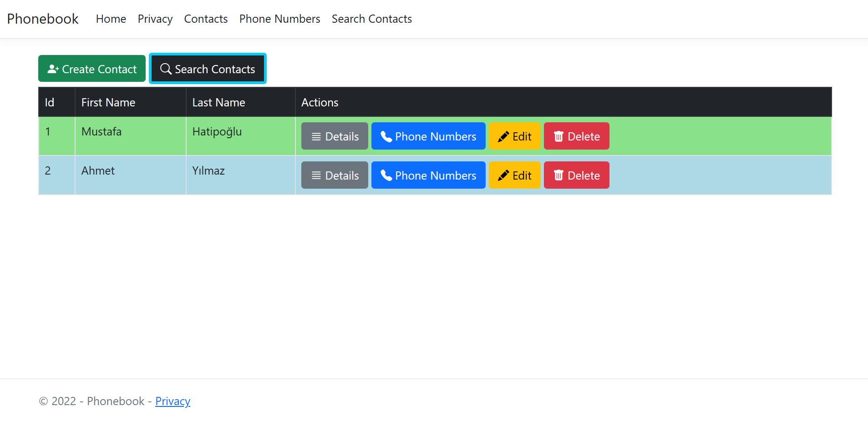The height and width of the screenshot is (421, 868).
Task: Click the dark Search Contacts button
Action: (x=208, y=69)
